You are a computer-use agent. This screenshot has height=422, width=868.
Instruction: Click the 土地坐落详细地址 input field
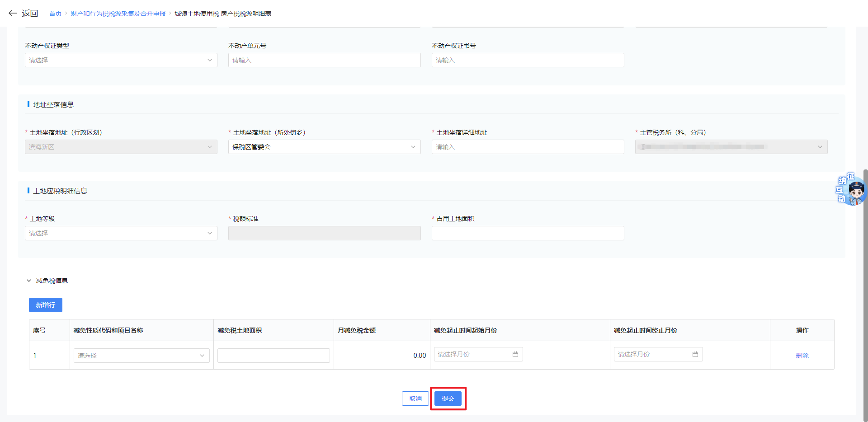click(x=528, y=147)
